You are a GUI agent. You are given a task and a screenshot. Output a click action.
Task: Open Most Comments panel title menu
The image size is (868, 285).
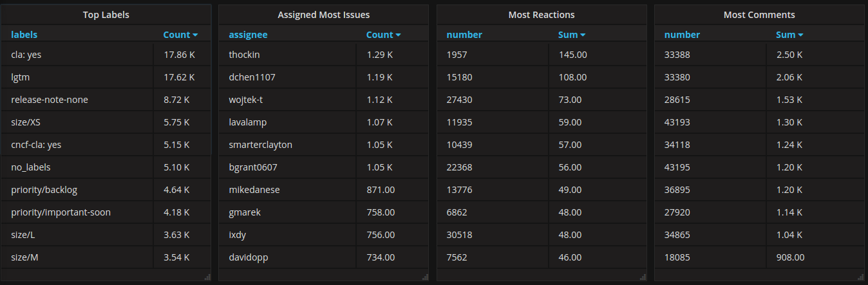pyautogui.click(x=759, y=15)
